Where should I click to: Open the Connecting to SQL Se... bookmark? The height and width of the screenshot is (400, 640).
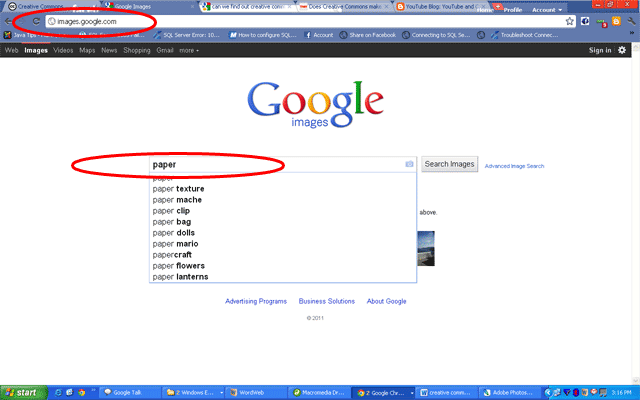436,35
